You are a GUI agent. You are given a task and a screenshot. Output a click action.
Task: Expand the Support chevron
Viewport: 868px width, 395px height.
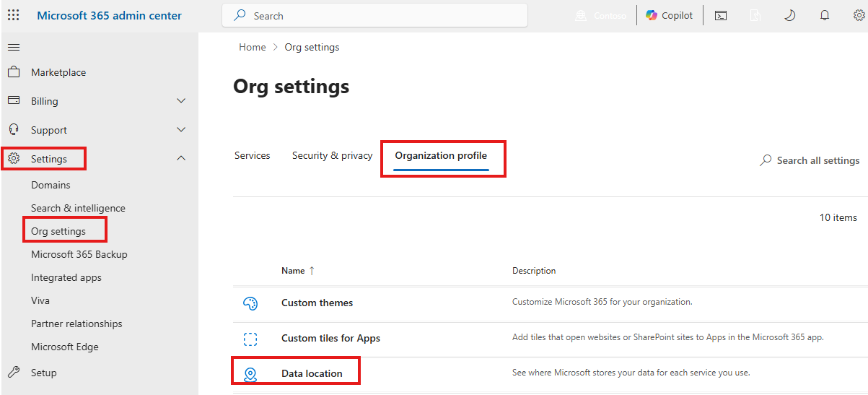(181, 130)
